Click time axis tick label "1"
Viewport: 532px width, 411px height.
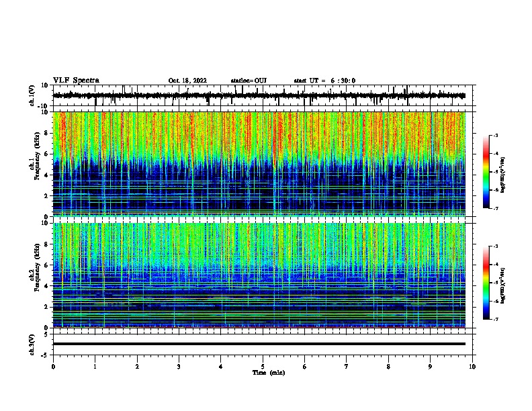tap(95, 367)
